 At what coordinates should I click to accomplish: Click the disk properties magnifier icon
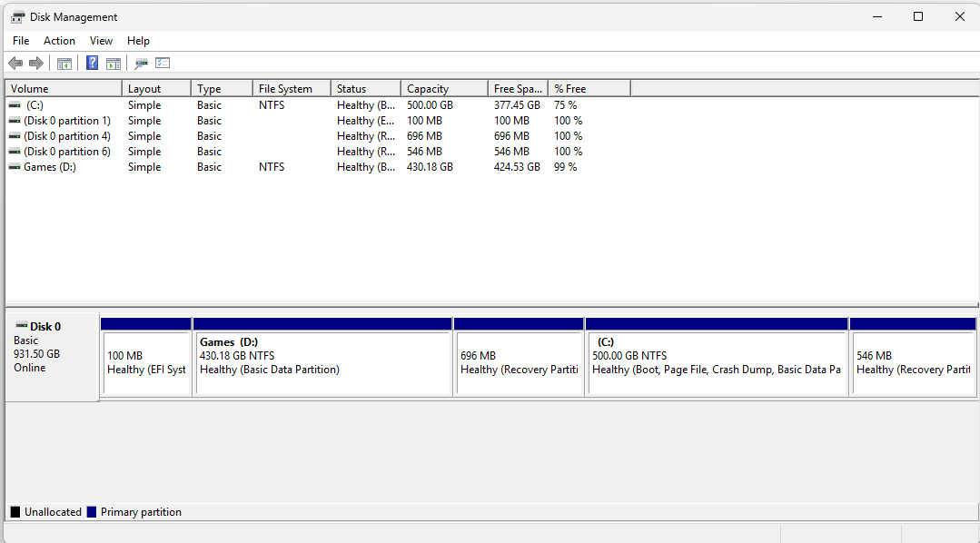pyautogui.click(x=140, y=63)
